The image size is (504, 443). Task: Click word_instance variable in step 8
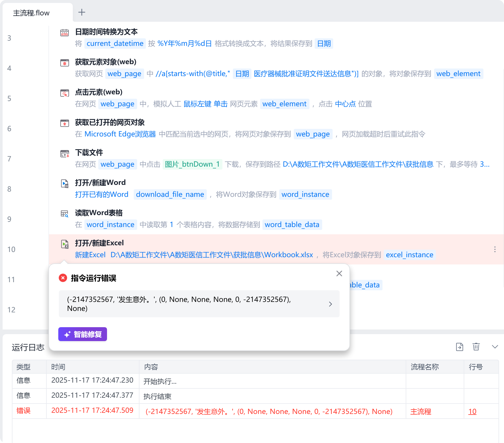305,195
